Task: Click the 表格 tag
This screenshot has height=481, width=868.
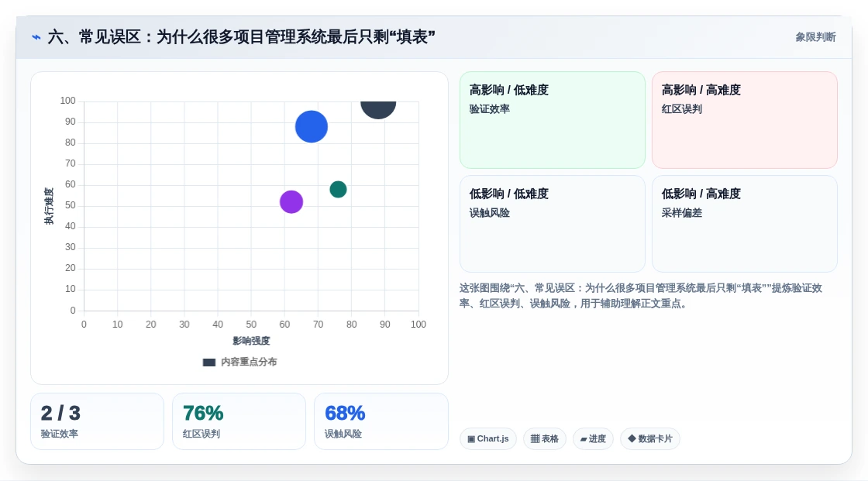Action: pos(545,439)
